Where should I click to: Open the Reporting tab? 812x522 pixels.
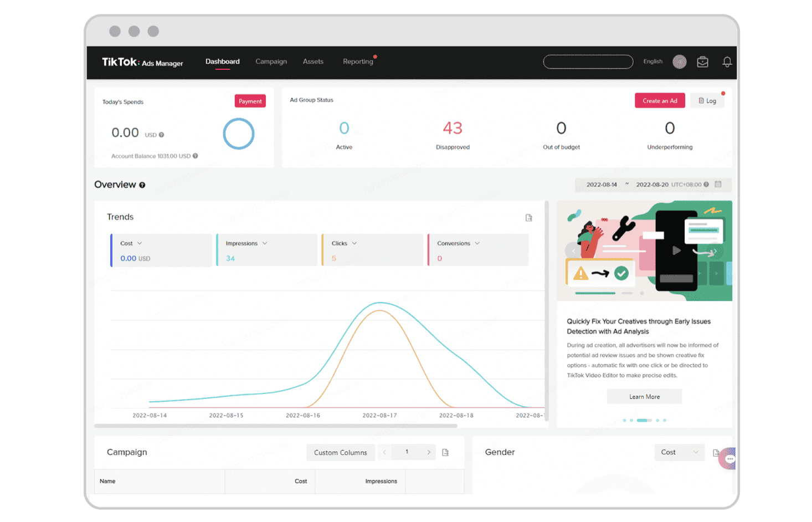(x=358, y=62)
